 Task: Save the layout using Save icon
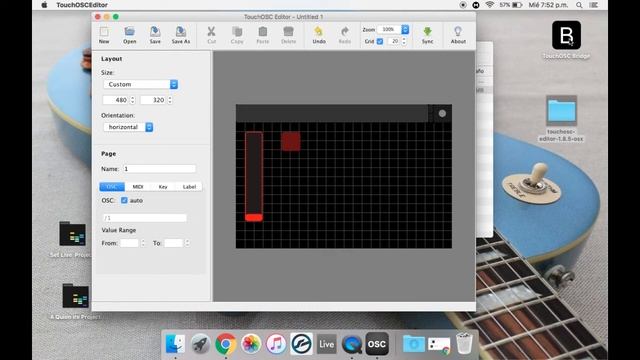(155, 35)
